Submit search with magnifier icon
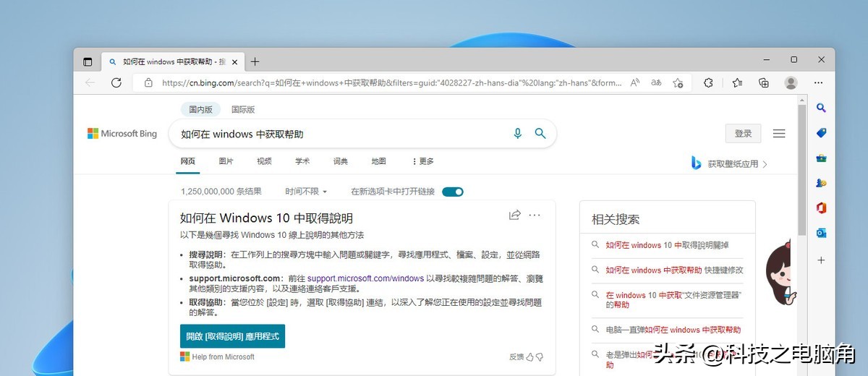This screenshot has height=376, width=868. [540, 134]
